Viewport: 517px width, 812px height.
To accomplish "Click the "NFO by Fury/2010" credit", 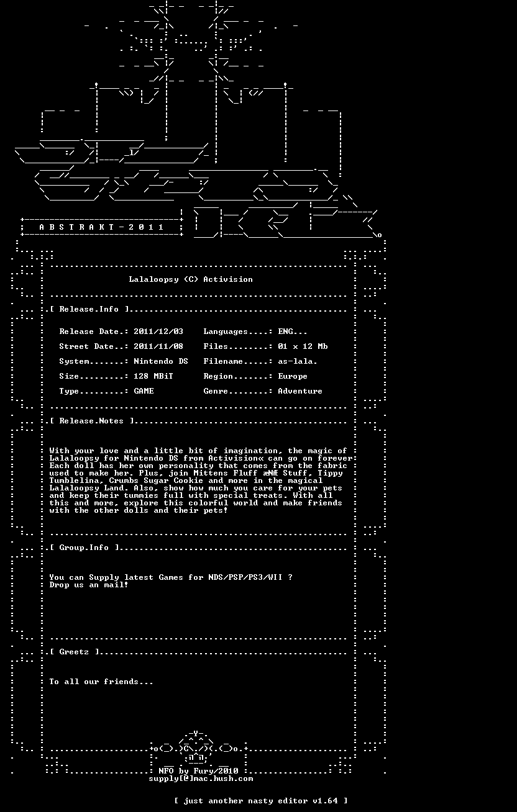I will [x=198, y=771].
